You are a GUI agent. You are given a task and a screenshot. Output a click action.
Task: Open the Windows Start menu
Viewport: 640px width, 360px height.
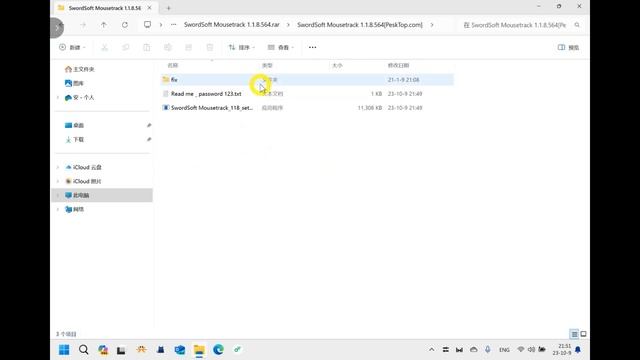(64, 350)
